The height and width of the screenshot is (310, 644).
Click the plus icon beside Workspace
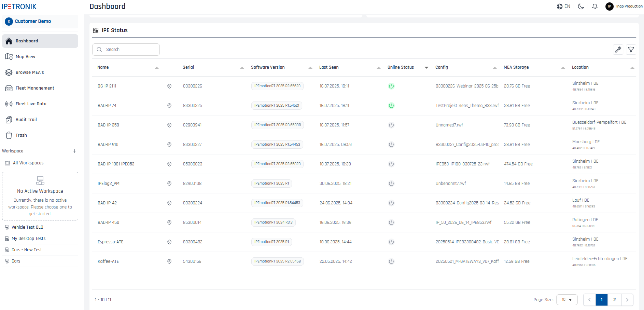click(74, 151)
